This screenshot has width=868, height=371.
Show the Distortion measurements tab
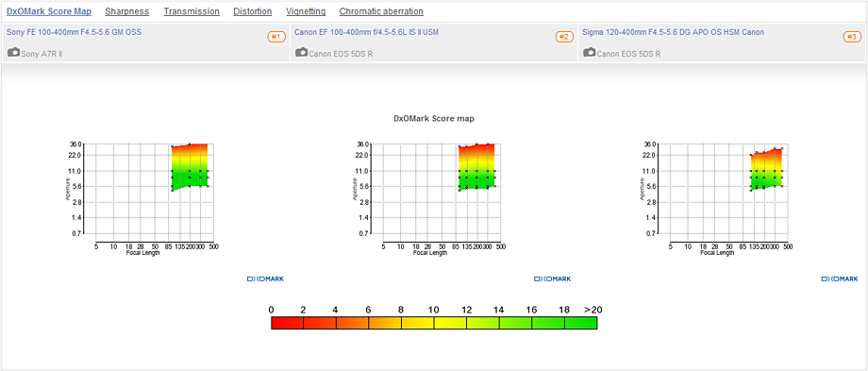click(253, 11)
